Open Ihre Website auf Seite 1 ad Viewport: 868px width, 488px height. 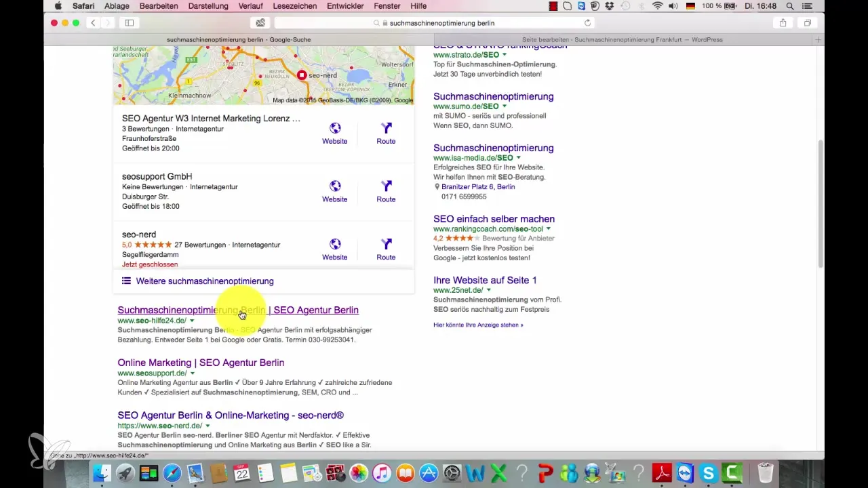[485, 280]
